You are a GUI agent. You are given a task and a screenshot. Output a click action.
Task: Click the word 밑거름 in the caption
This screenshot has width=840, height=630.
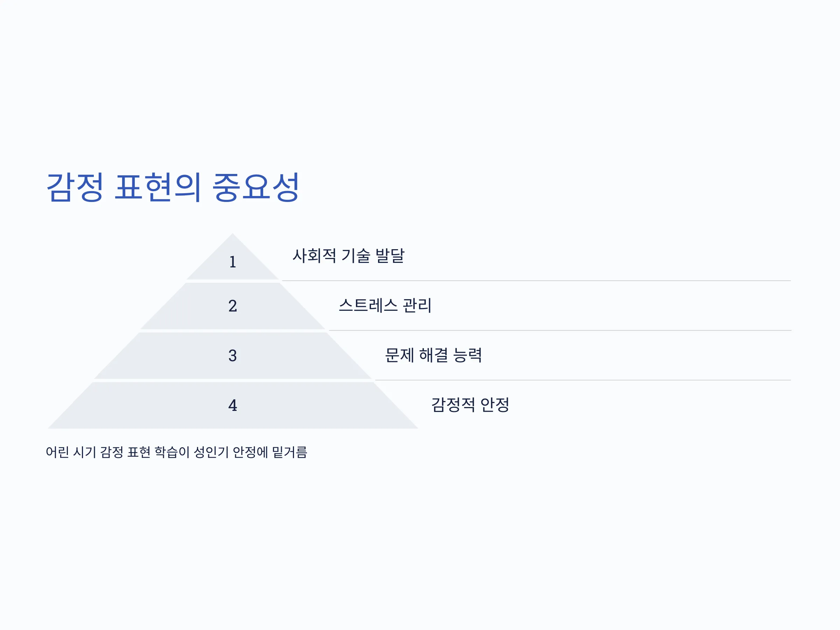pyautogui.click(x=290, y=452)
